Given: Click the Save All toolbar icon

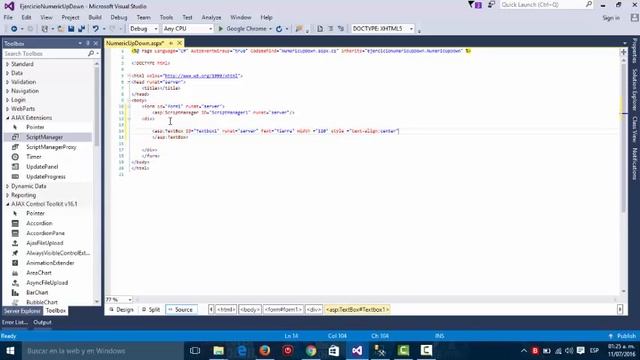Looking at the screenshot, I should (x=82, y=29).
